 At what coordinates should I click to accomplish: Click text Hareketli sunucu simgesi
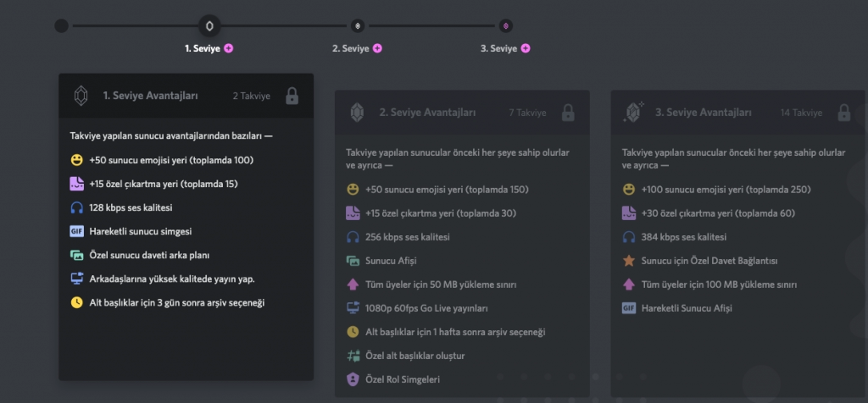[x=141, y=232]
